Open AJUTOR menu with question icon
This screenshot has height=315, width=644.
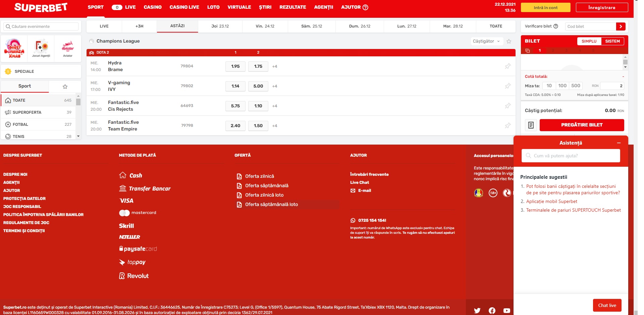pyautogui.click(x=355, y=7)
